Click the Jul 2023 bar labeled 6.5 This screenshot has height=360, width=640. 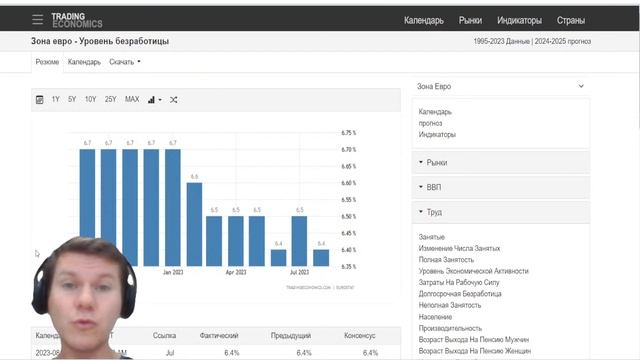[299, 241]
